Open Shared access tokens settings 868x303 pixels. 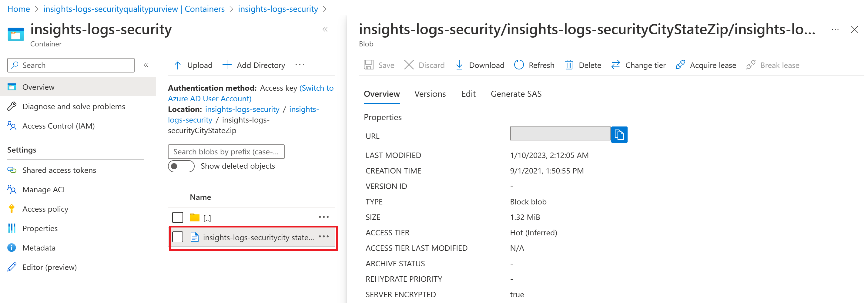point(59,170)
